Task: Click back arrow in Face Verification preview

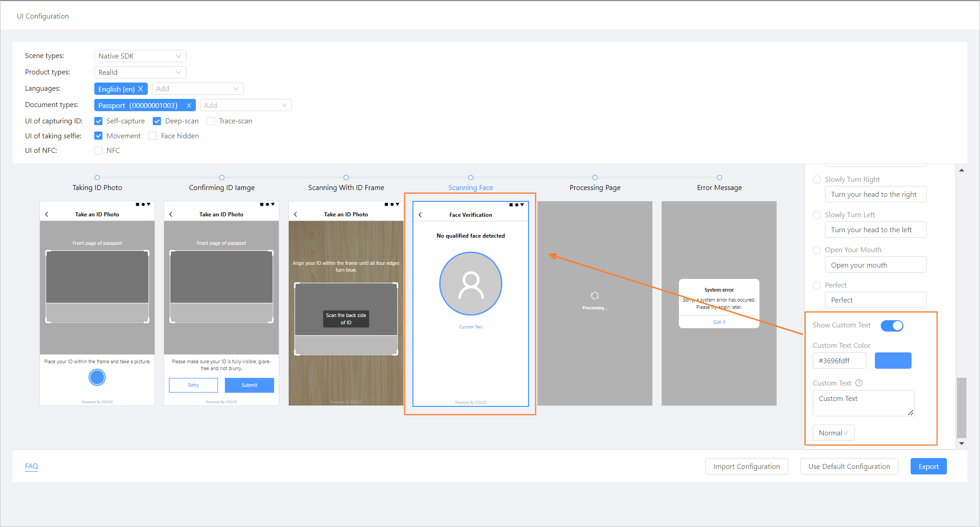Action: [420, 215]
